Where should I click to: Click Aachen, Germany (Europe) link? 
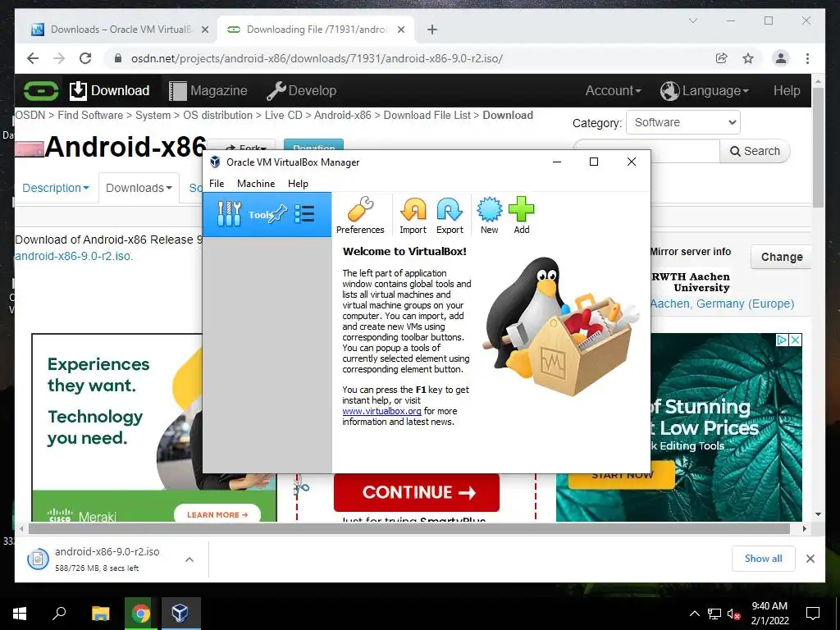pyautogui.click(x=722, y=304)
